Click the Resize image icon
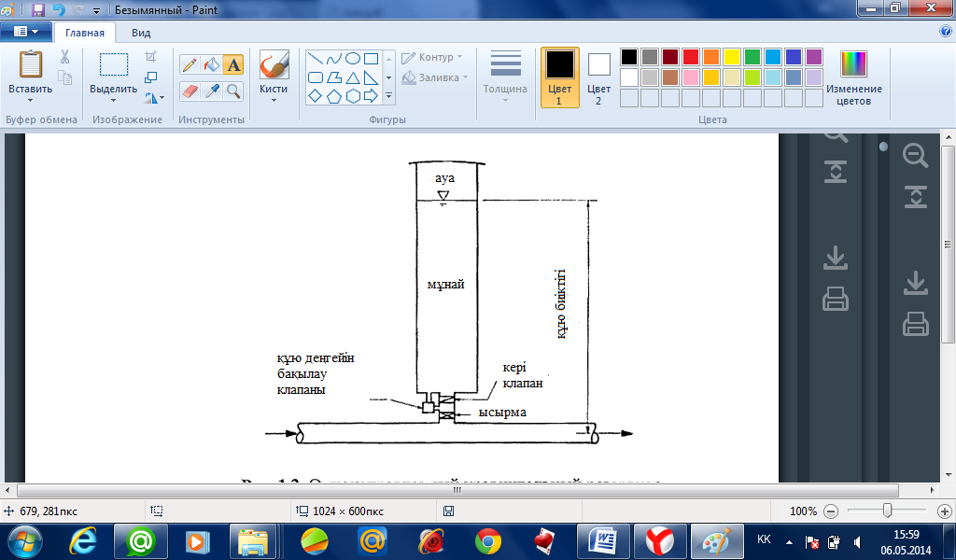This screenshot has height=560, width=956. click(150, 77)
